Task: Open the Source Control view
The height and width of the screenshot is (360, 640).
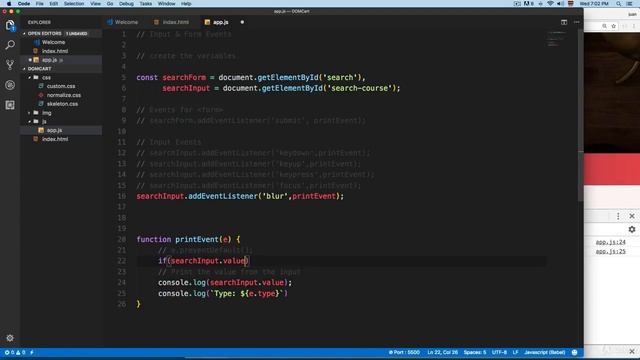Action: coord(10,65)
